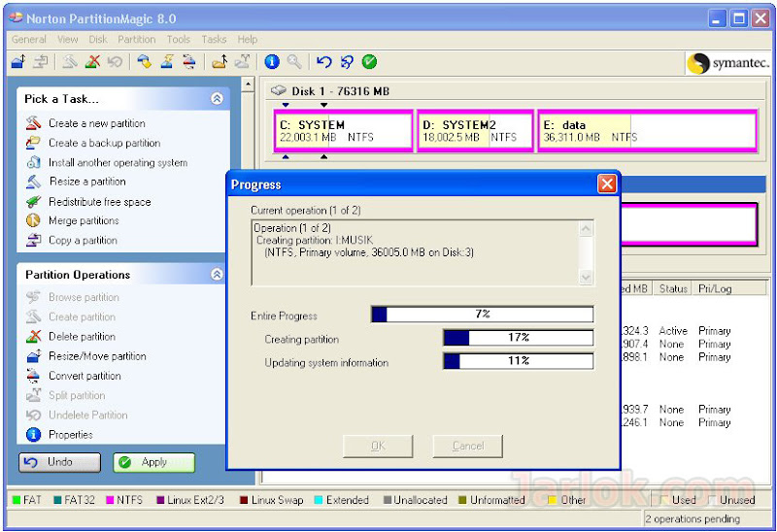The width and height of the screenshot is (777, 532).
Task: Click the Create partition hammer toolbar icon
Action: [70, 62]
